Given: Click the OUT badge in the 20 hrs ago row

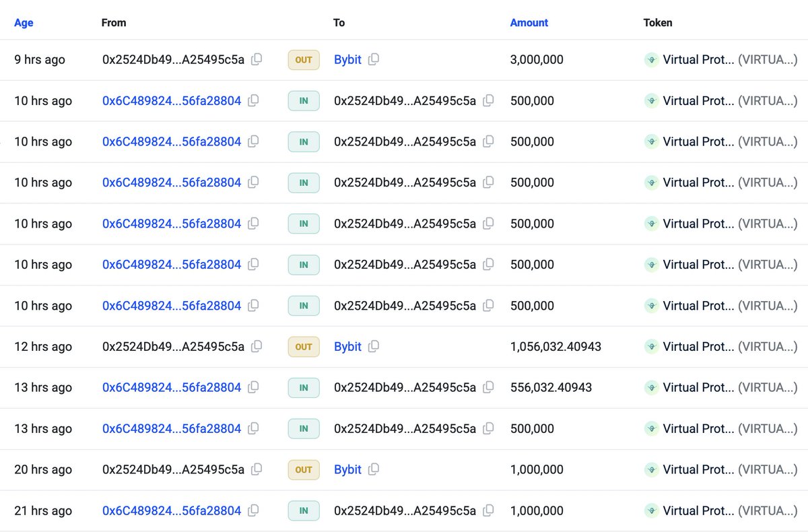Looking at the screenshot, I should pyautogui.click(x=304, y=469).
